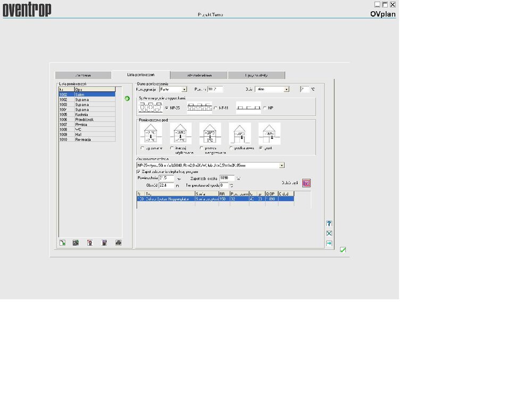Switch to the first tab on the left
532x399 pixels.
pos(83,76)
